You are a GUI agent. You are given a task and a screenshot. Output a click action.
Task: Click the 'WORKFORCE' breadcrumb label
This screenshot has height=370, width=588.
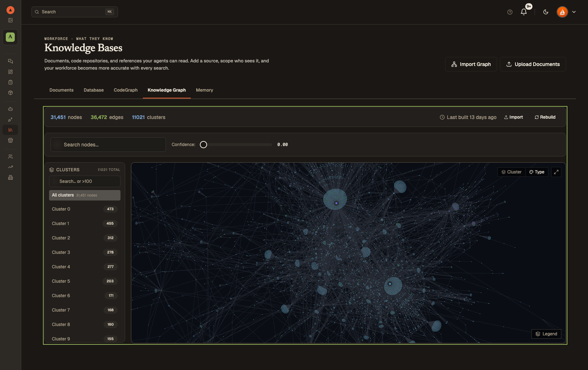pyautogui.click(x=56, y=39)
